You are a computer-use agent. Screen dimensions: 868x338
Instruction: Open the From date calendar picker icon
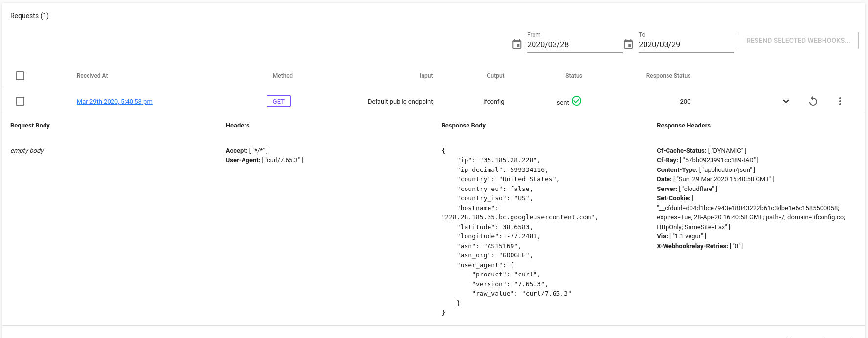517,44
